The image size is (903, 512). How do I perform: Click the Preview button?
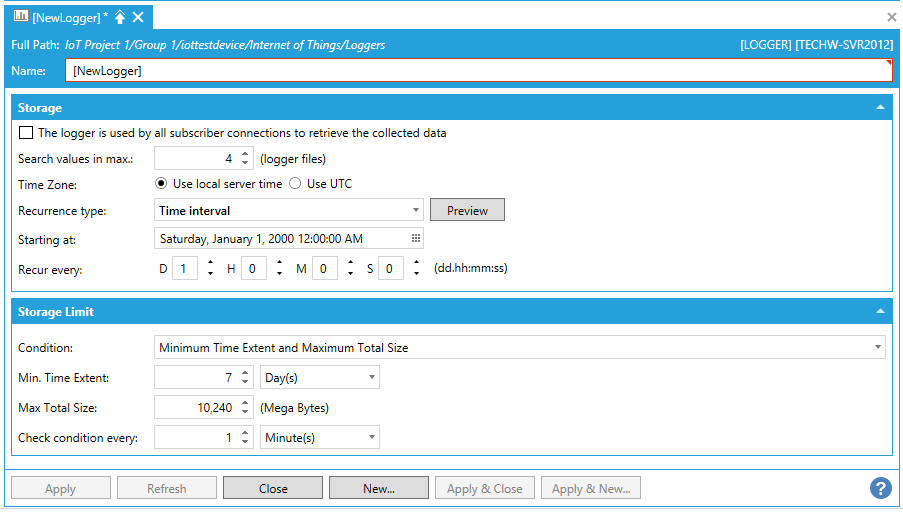(467, 210)
